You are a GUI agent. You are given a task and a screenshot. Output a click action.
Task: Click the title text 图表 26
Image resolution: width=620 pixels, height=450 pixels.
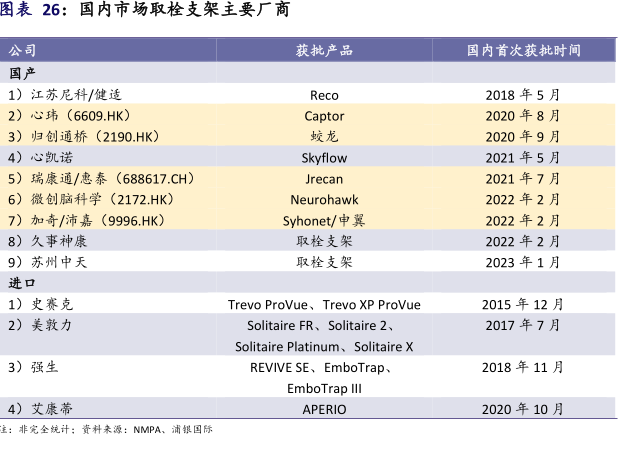pyautogui.click(x=30, y=9)
